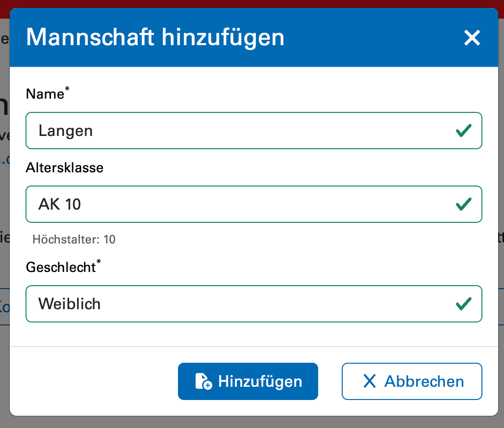Close the Mannschaft hinzufügen dialog
Image resolution: width=504 pixels, height=428 pixels.
(472, 38)
